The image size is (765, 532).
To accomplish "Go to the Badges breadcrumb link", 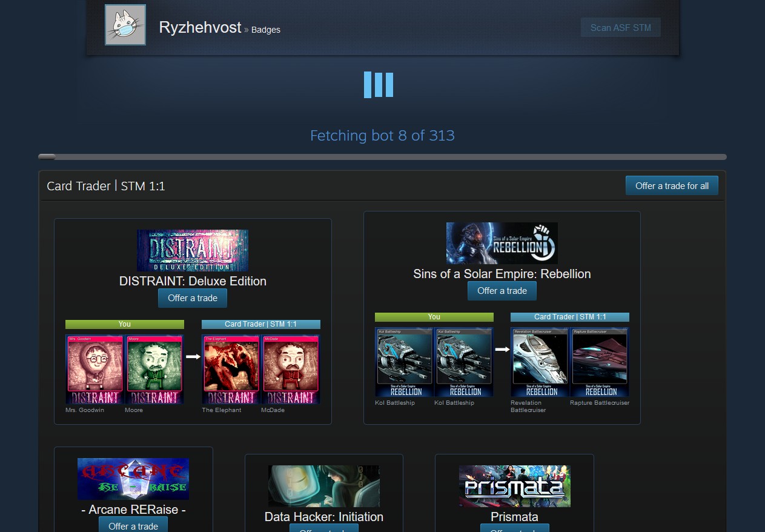I will coord(265,30).
